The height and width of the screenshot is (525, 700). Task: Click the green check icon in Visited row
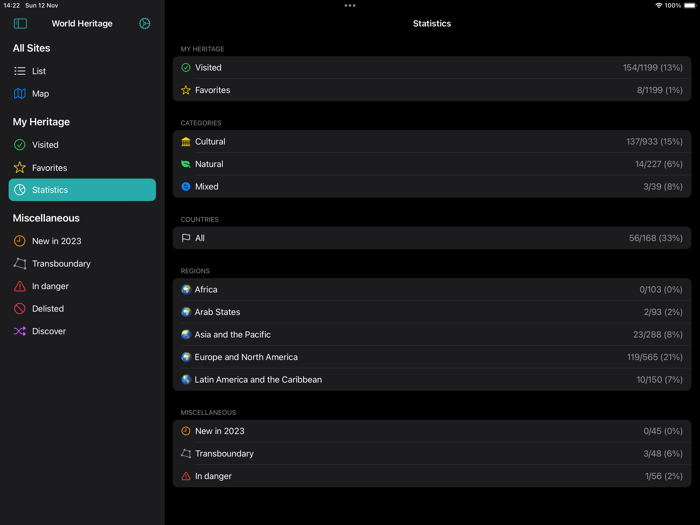click(186, 67)
